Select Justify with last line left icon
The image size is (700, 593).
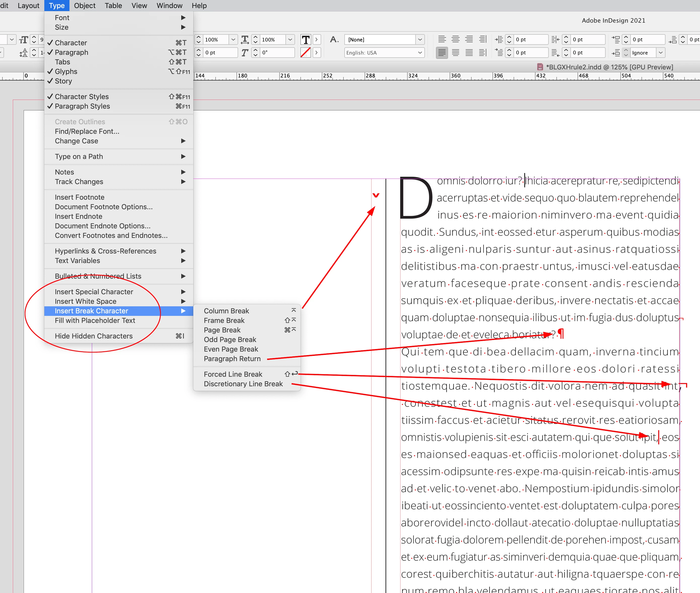442,53
